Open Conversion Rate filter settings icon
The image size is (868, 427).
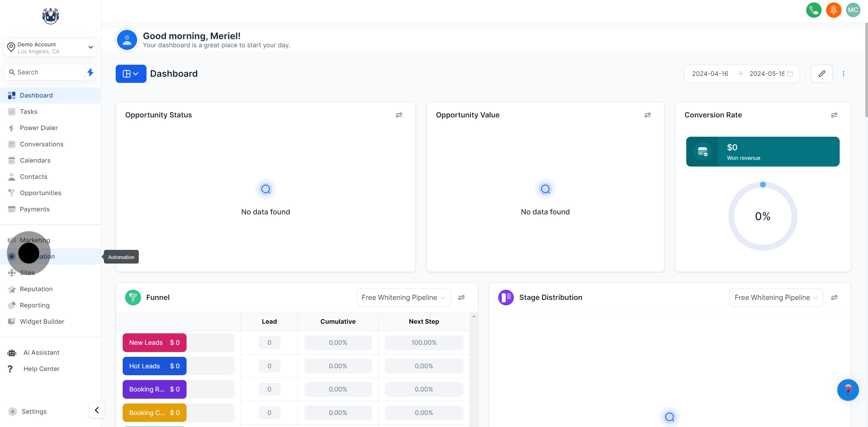click(x=834, y=115)
